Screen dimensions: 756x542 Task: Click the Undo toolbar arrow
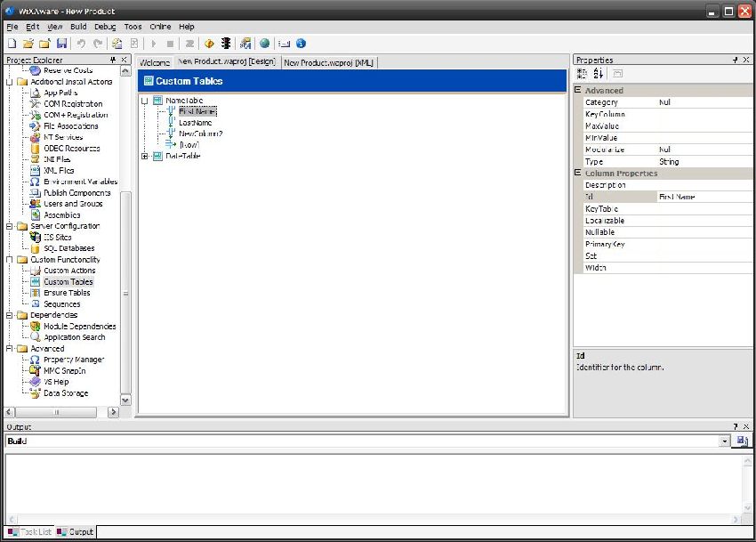[x=81, y=44]
